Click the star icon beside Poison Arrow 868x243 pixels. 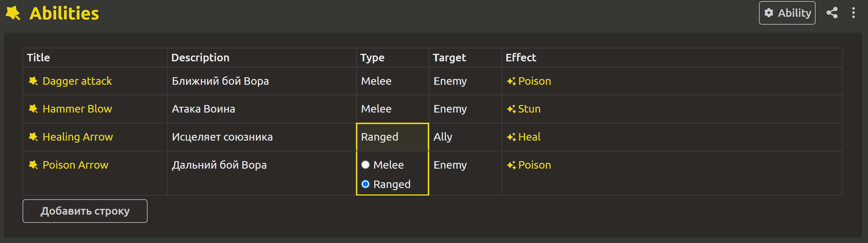pos(33,165)
